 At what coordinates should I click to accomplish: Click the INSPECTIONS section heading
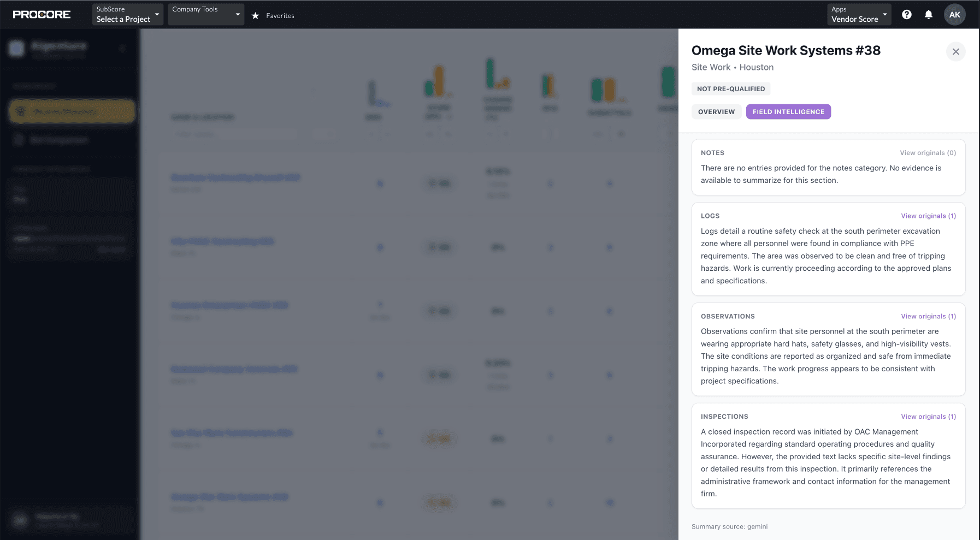click(x=725, y=417)
